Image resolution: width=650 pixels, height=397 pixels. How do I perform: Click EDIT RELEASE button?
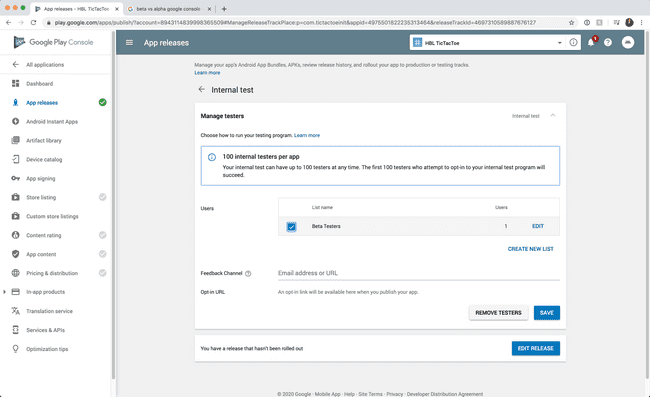(536, 348)
